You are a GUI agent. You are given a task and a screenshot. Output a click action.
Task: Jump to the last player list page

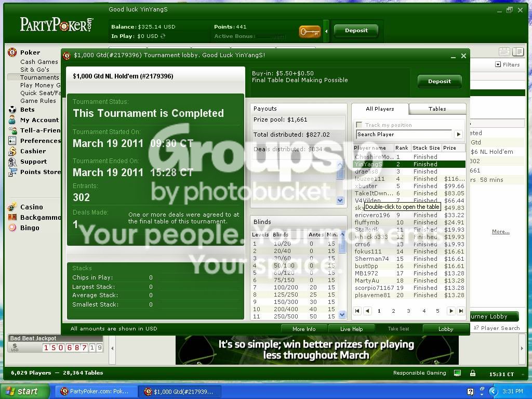[x=461, y=311]
